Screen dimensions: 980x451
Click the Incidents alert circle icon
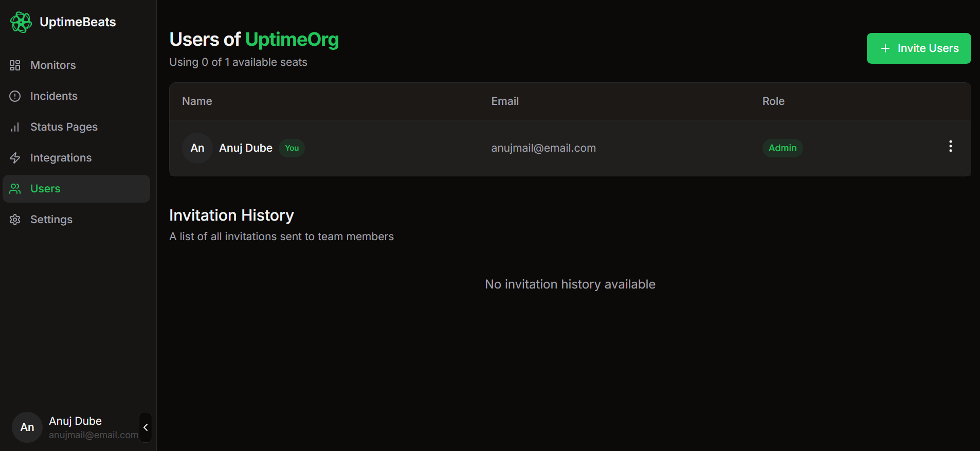[15, 96]
